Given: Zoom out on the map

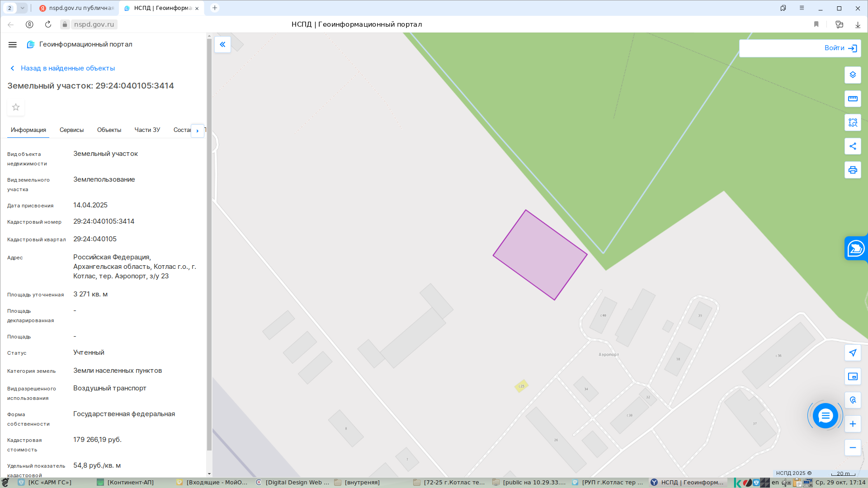Looking at the screenshot, I should click(x=853, y=448).
